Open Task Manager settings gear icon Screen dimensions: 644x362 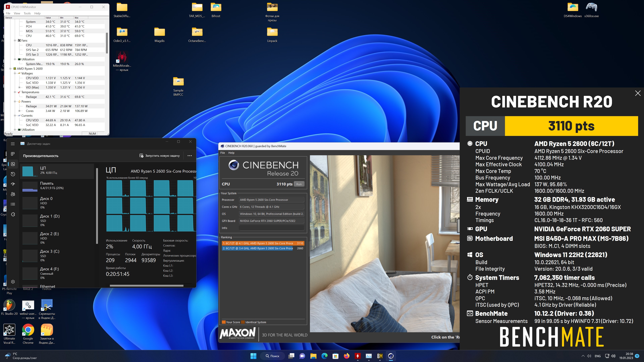pos(13,282)
